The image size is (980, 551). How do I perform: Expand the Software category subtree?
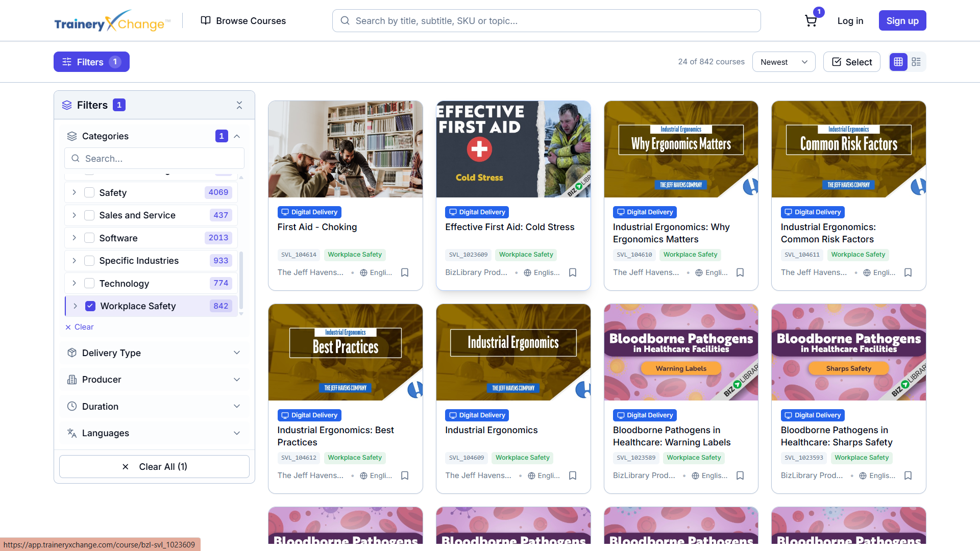[75, 238]
